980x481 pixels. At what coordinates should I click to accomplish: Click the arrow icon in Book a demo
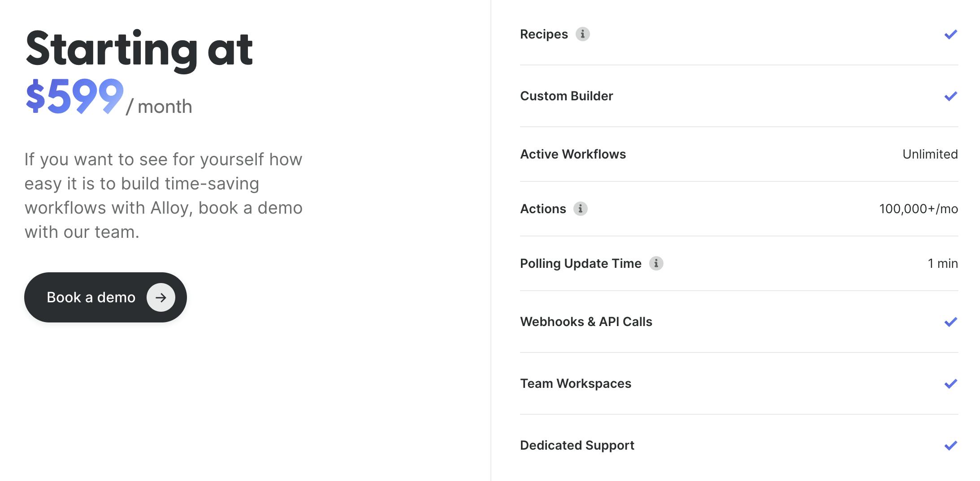coord(160,297)
